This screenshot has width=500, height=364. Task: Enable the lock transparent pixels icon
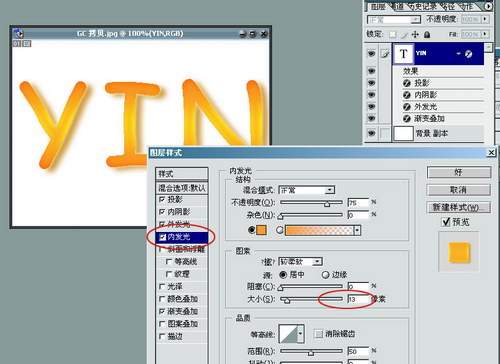click(393, 34)
